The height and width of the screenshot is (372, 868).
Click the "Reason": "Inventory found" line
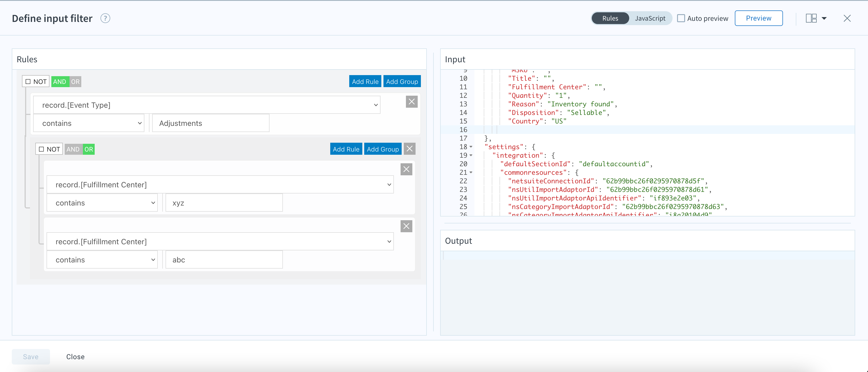562,104
